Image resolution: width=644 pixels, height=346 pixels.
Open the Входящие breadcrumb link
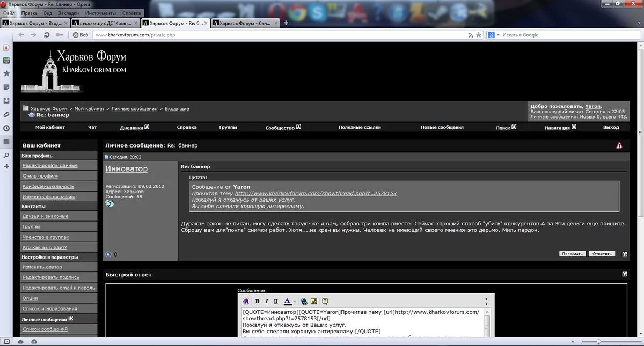(x=177, y=109)
